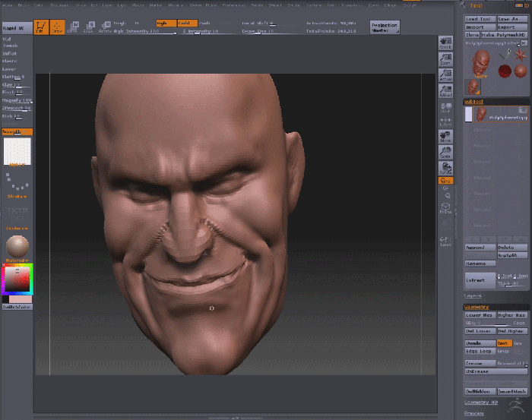Pick a color from the color picker square
532x420 pixels.
tap(16, 280)
